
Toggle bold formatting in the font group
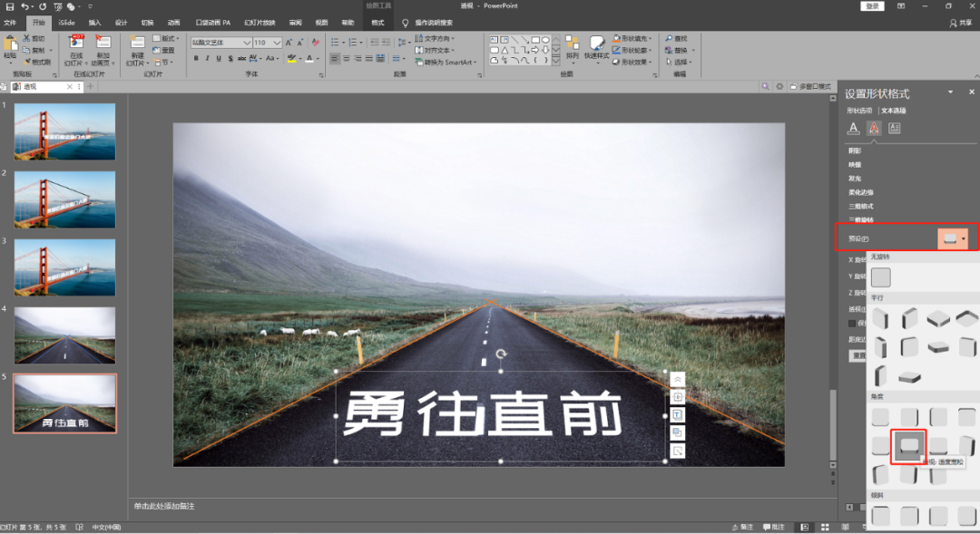pos(196,58)
